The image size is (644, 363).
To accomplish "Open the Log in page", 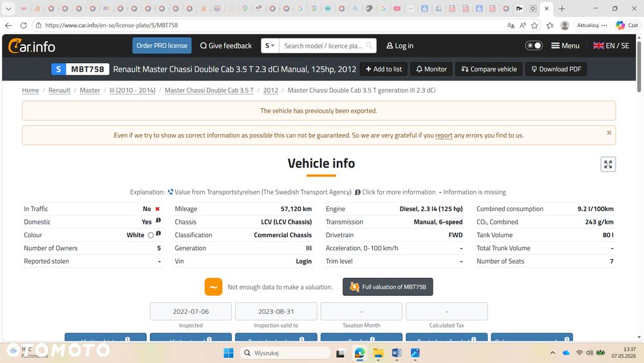I will [x=400, y=46].
